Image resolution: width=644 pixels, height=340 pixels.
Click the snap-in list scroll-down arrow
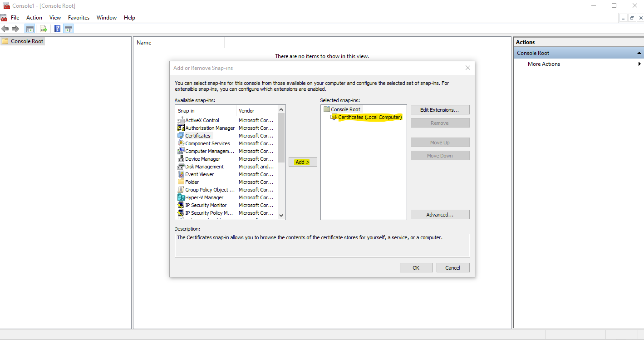[x=281, y=215]
